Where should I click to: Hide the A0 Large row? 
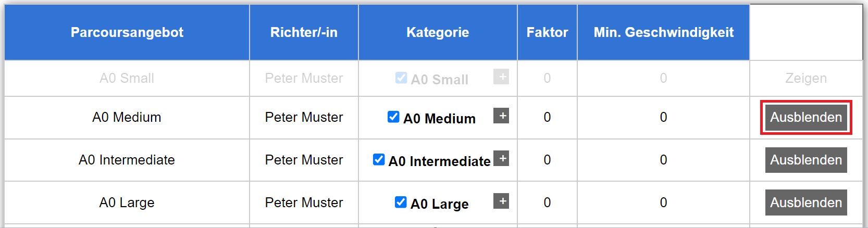[x=805, y=202]
